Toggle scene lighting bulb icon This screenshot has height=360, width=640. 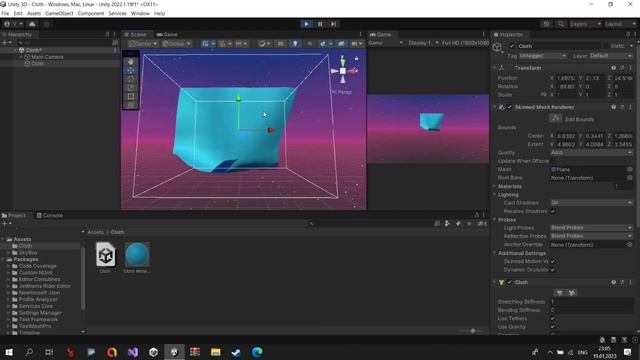[x=295, y=44]
